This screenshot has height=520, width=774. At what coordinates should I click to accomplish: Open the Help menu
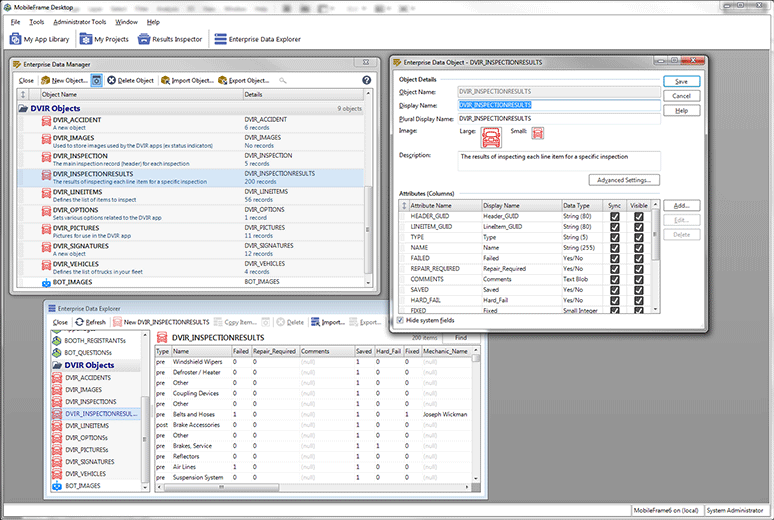click(x=153, y=22)
